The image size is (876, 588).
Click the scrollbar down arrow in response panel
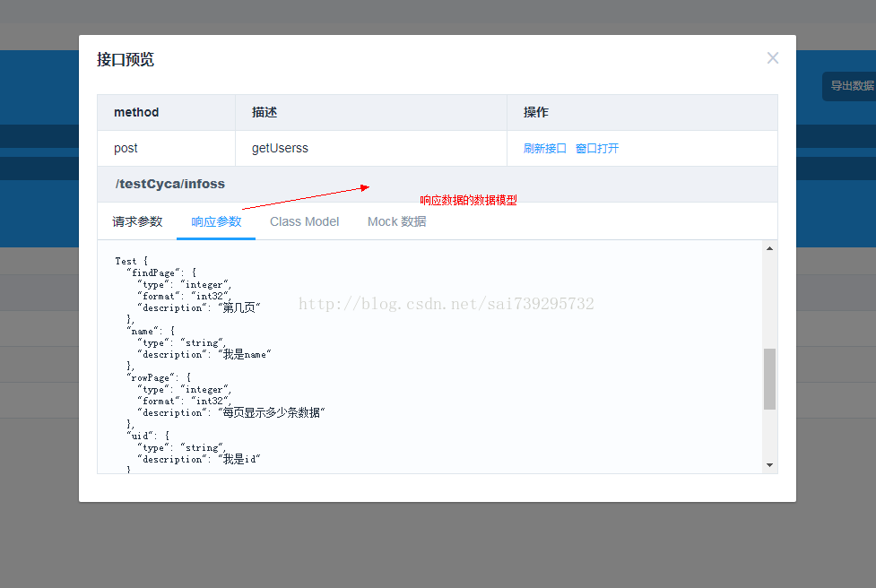click(769, 465)
